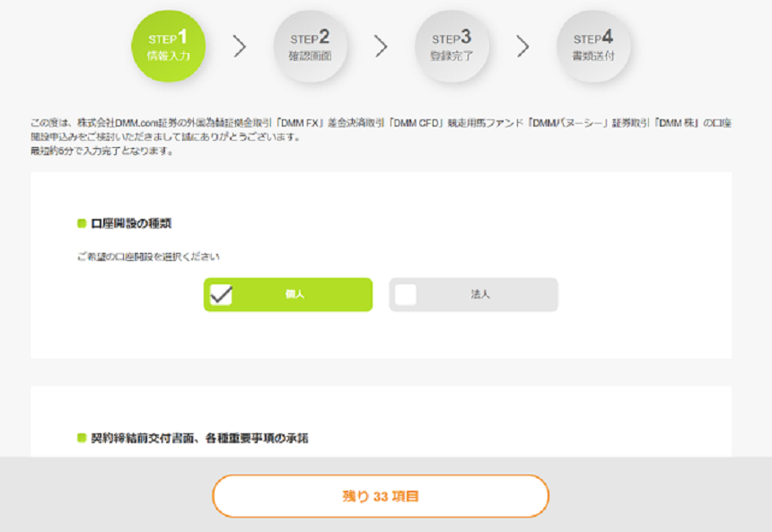
Task: Click the arrow between STEP3 and STEP4
Action: tap(522, 47)
